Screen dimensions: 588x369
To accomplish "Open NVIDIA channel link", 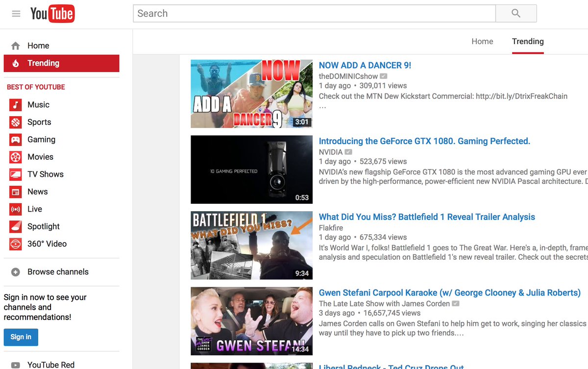I will [x=331, y=152].
